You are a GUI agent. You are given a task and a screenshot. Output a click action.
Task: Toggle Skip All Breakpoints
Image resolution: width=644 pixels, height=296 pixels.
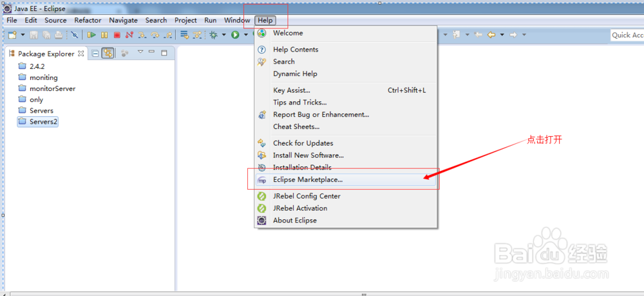pyautogui.click(x=74, y=35)
